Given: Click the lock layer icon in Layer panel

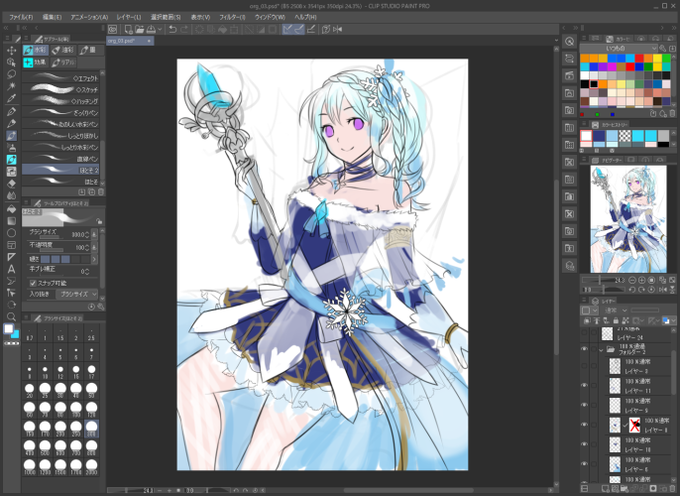Looking at the screenshot, I should [x=615, y=321].
